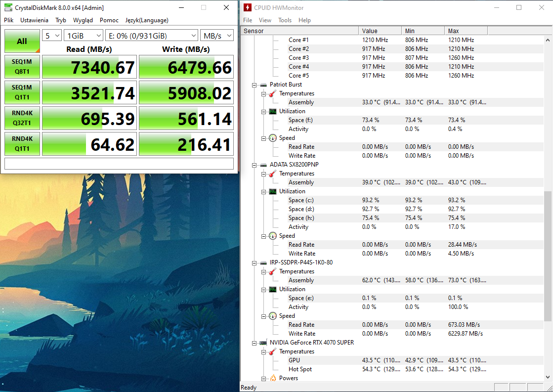553x392 pixels.
Task: Collapse the ADATA SX8200PNP tree node
Action: [254, 165]
